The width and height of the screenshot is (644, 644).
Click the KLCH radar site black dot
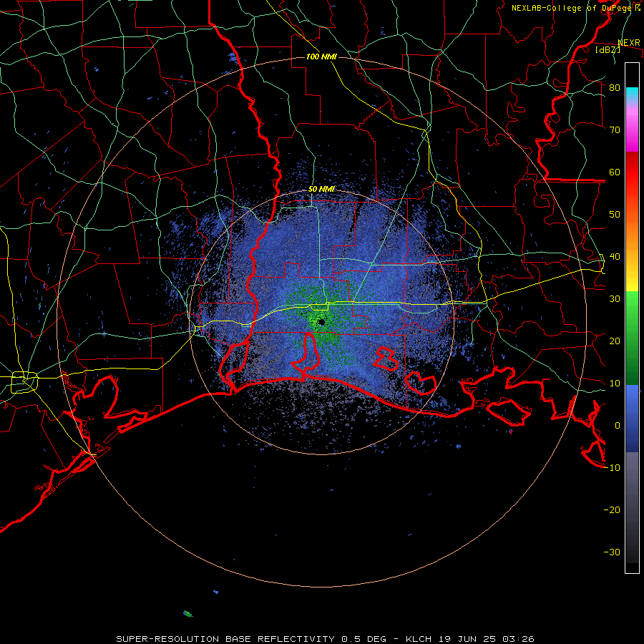pos(322,322)
